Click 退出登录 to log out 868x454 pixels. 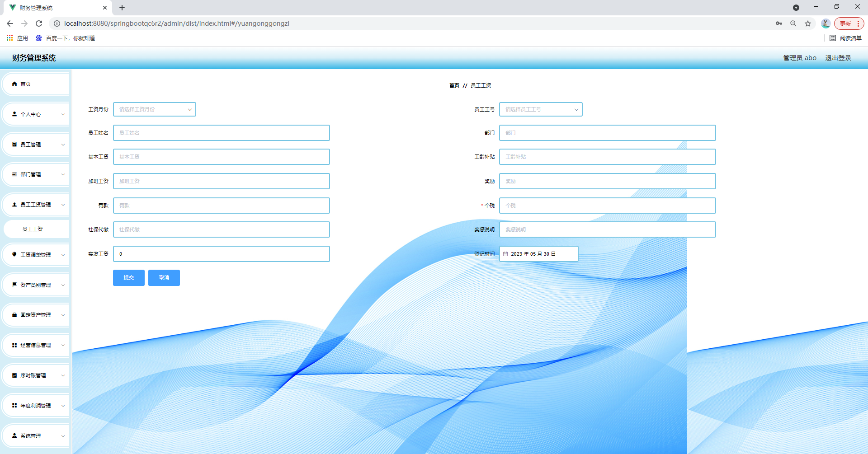pos(838,58)
